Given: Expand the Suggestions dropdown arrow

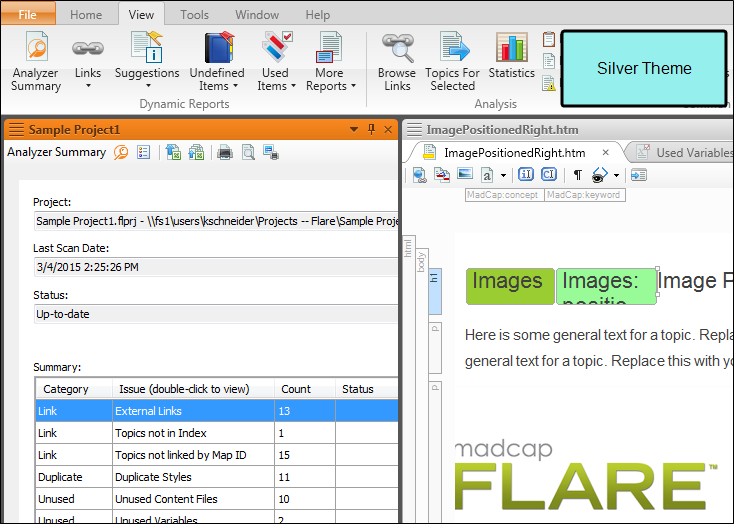Looking at the screenshot, I should (148, 86).
